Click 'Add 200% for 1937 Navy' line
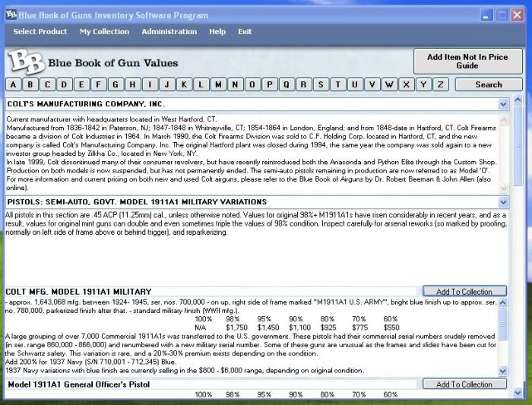Viewport: 532px width, 405px height. coord(91,362)
